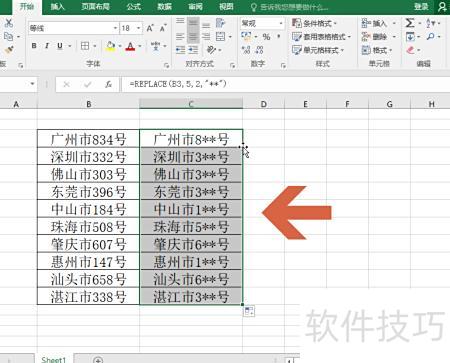Click Decrease Decimal icon

[x=259, y=50]
